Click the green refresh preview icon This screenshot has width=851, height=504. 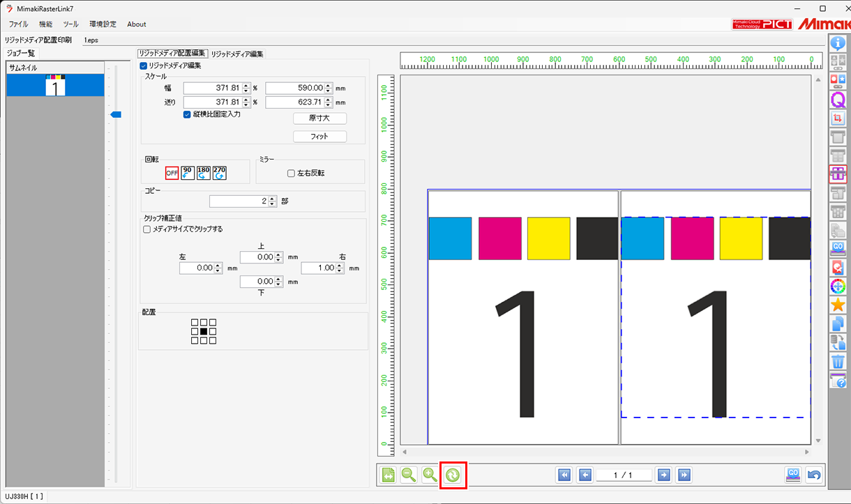coord(453,475)
